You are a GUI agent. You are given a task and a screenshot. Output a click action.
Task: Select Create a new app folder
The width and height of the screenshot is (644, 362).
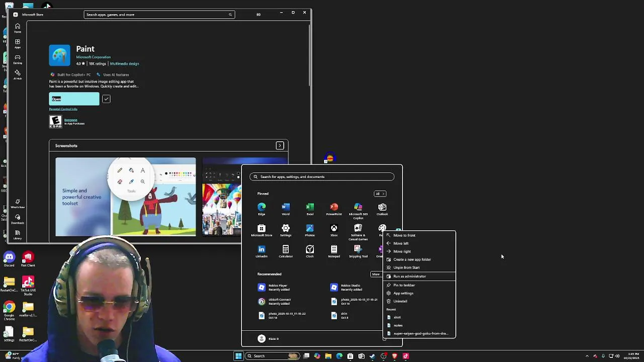point(419,259)
